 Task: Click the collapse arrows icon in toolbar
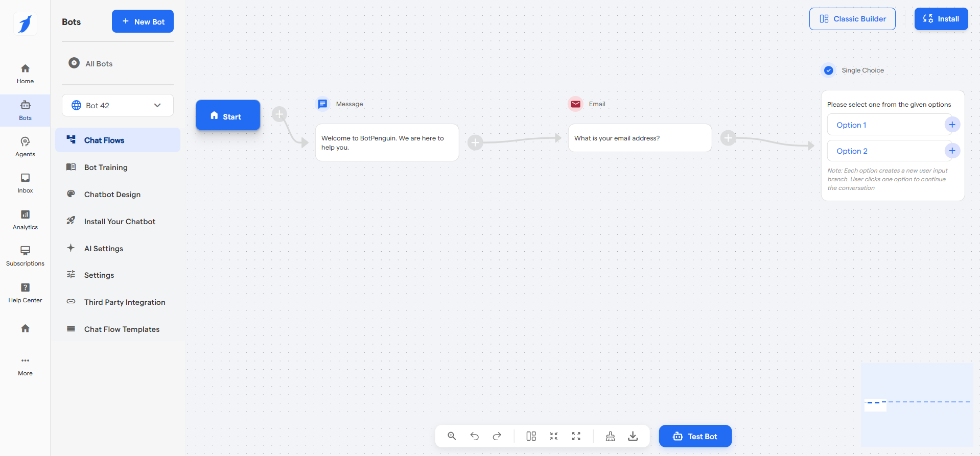[x=553, y=436]
